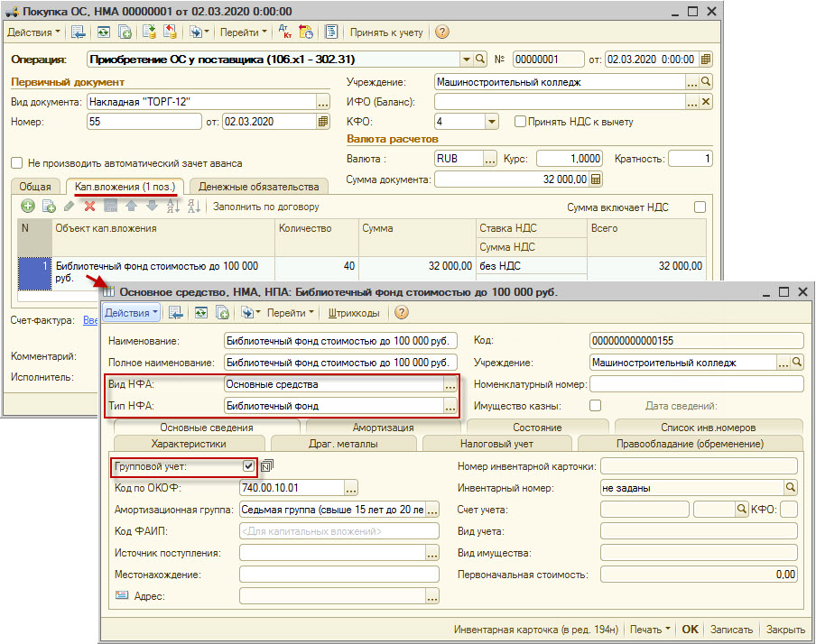Click the magnifier icon next to Операция field
The height and width of the screenshot is (644, 816).
[x=480, y=59]
